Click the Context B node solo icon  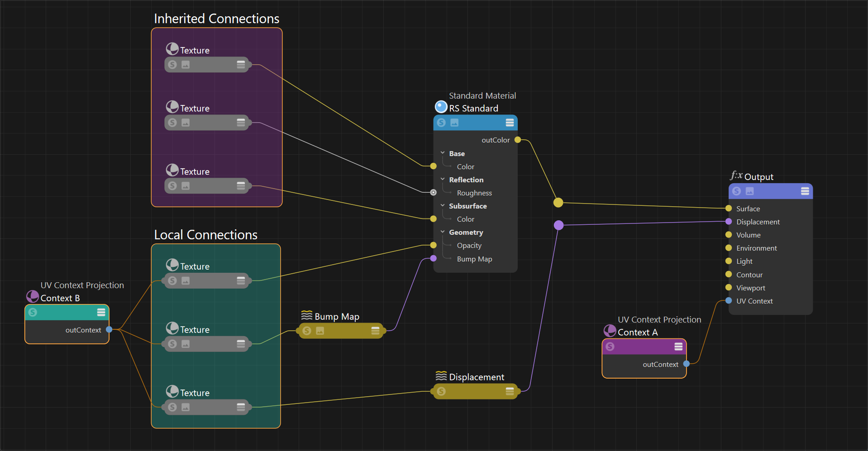33,312
